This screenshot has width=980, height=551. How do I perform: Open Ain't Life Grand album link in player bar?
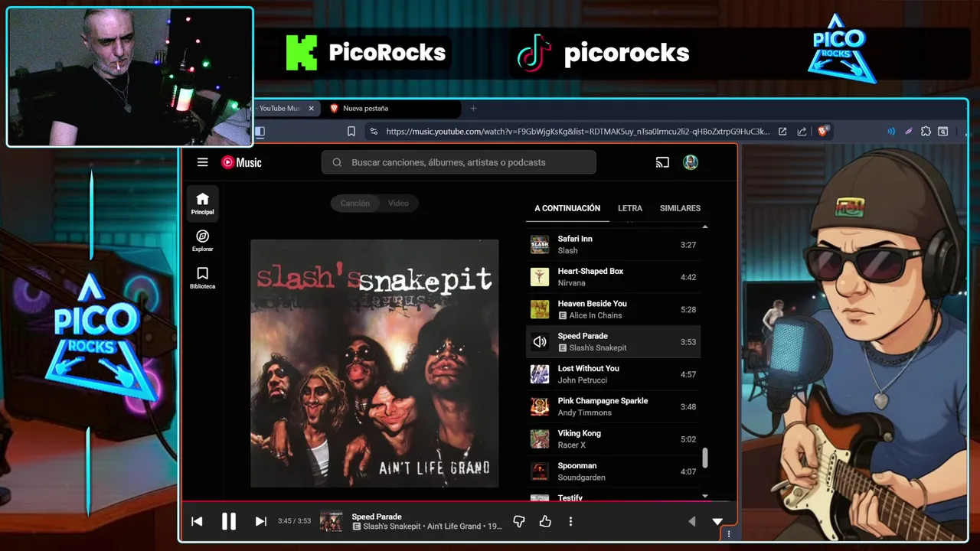[454, 527]
